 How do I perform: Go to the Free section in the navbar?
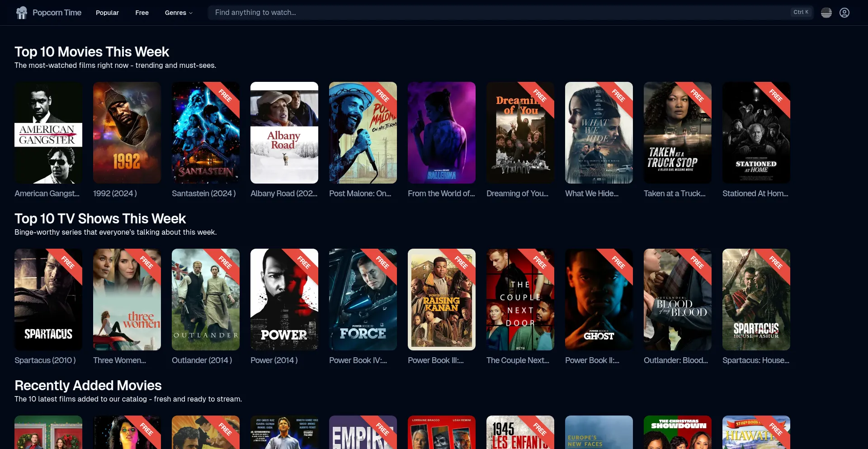pyautogui.click(x=142, y=13)
